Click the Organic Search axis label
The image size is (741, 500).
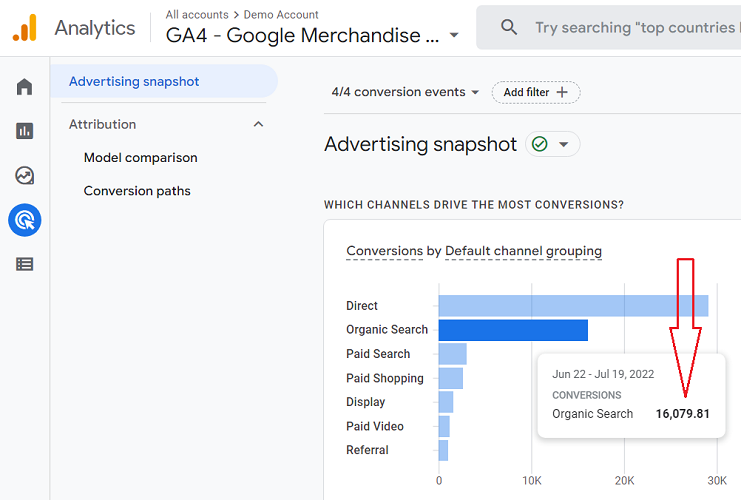[x=387, y=329]
